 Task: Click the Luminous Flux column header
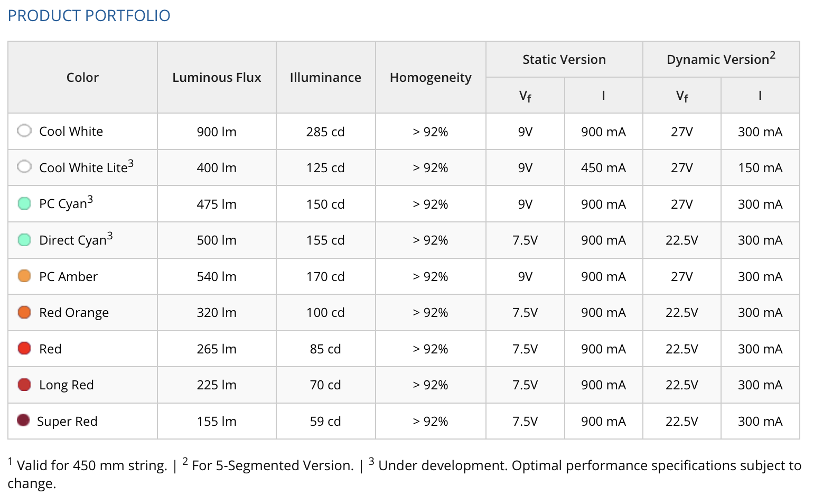pyautogui.click(x=217, y=77)
